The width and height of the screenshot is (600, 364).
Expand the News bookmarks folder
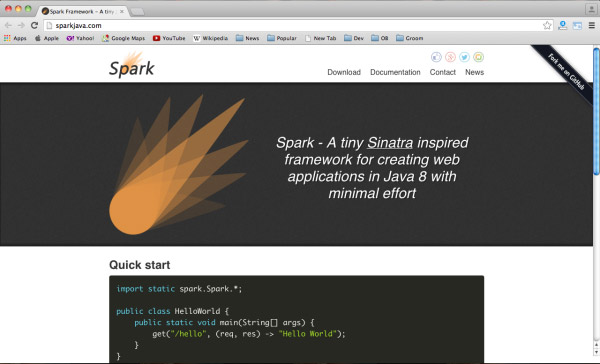click(x=248, y=38)
